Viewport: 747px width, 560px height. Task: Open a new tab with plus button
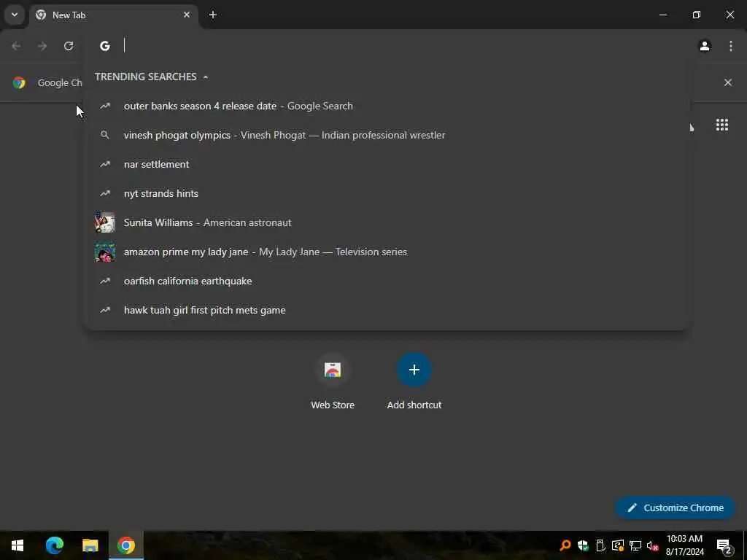click(213, 15)
